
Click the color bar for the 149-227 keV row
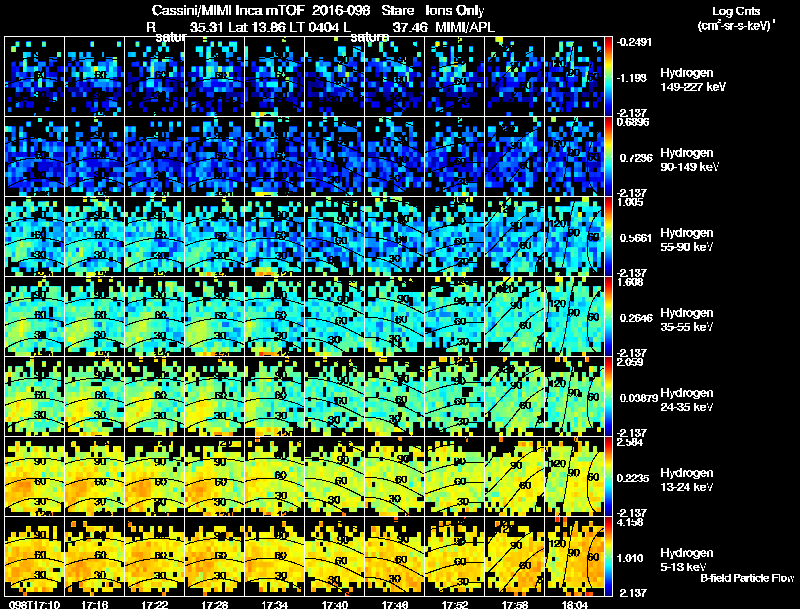608,77
